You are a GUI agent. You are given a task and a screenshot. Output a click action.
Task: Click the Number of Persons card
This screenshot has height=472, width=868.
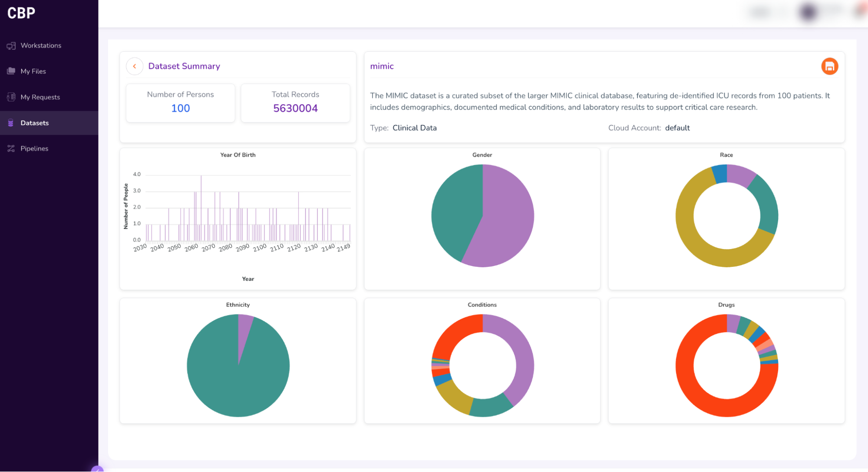180,103
